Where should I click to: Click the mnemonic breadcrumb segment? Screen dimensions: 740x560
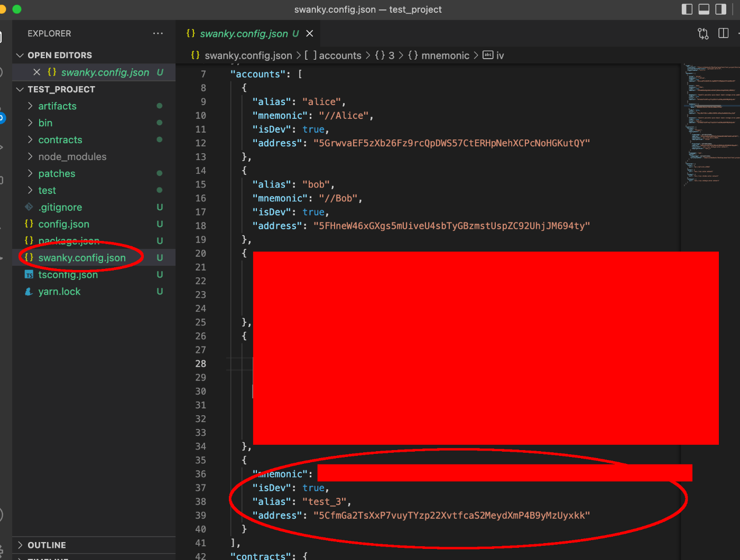(x=445, y=55)
